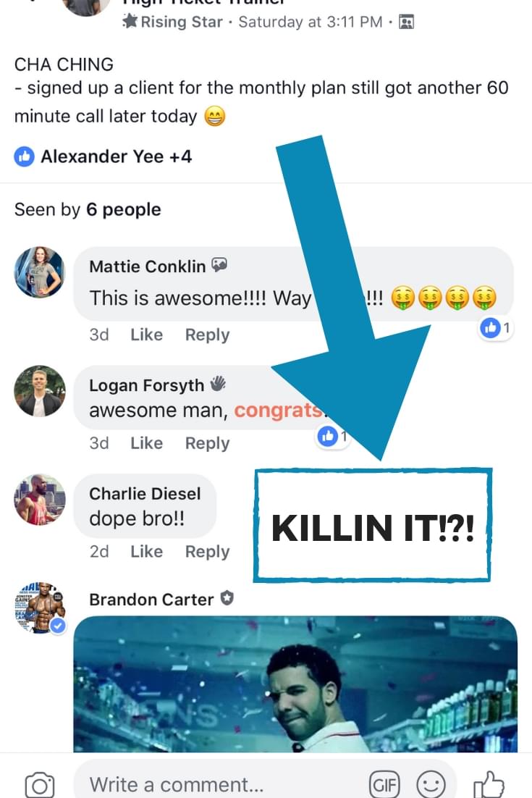Click the blue like reaction next to Alexander Yee
This screenshot has height=798, width=532.
pos(24,156)
